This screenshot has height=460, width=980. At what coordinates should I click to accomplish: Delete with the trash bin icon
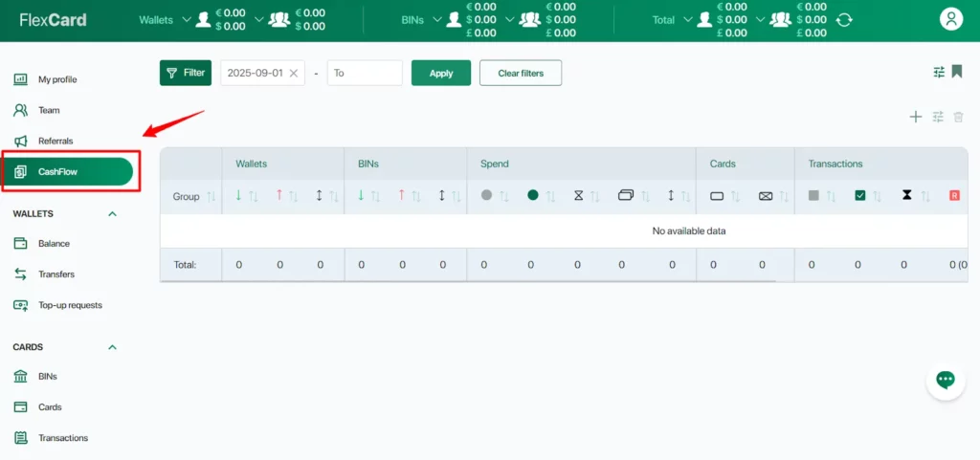958,117
